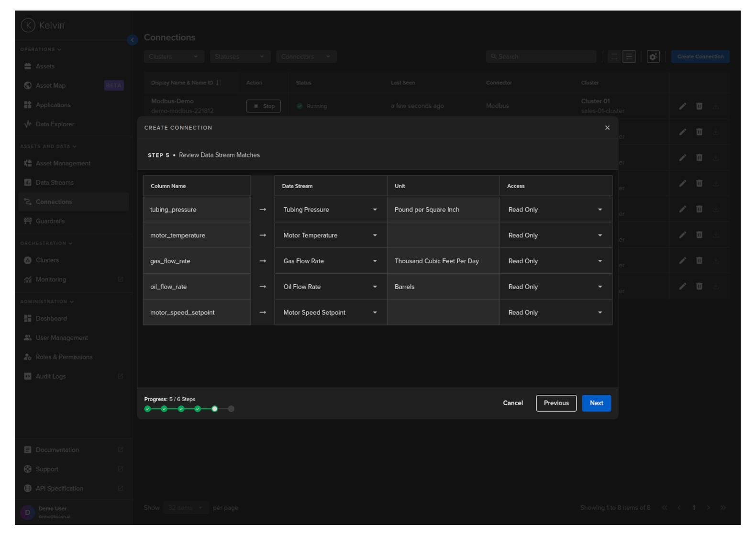Click the Next button
Image resolution: width=756 pixels, height=536 pixels.
596,403
